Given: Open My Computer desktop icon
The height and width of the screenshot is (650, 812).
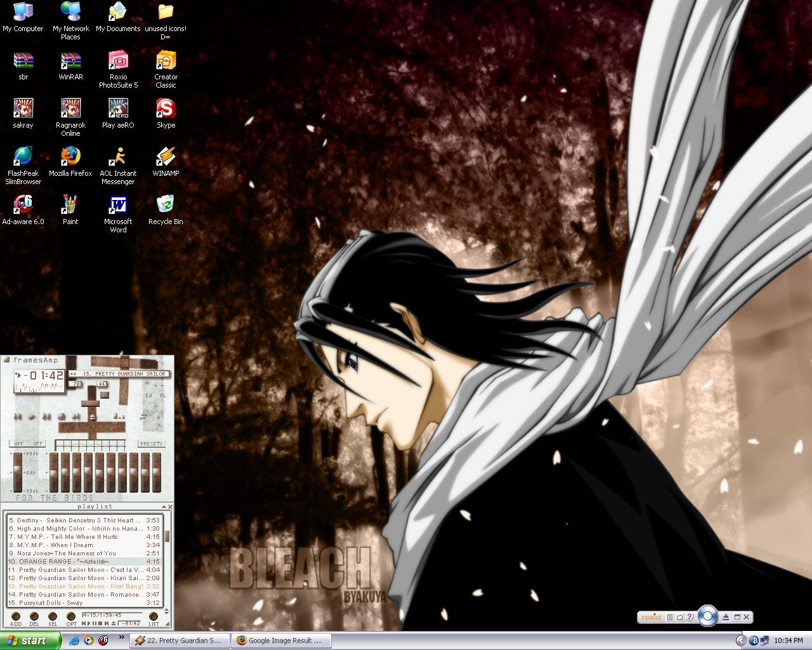Looking at the screenshot, I should pos(23,18).
